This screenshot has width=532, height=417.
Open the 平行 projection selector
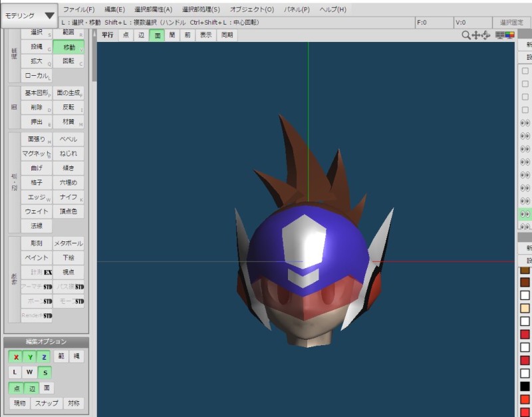click(107, 35)
